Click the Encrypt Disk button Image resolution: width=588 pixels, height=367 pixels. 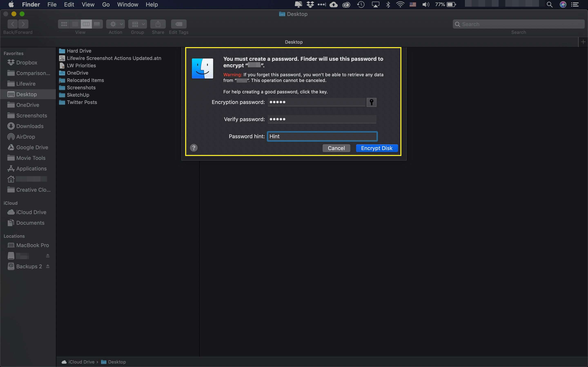[x=376, y=148]
